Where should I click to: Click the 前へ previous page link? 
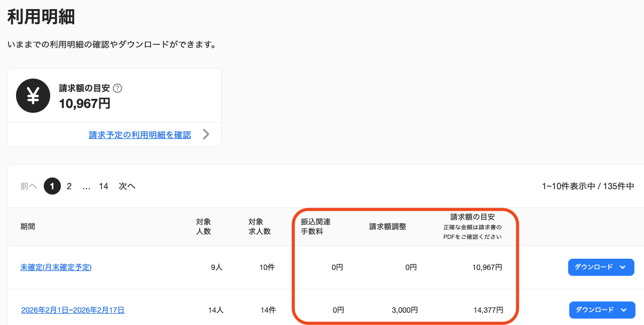29,186
